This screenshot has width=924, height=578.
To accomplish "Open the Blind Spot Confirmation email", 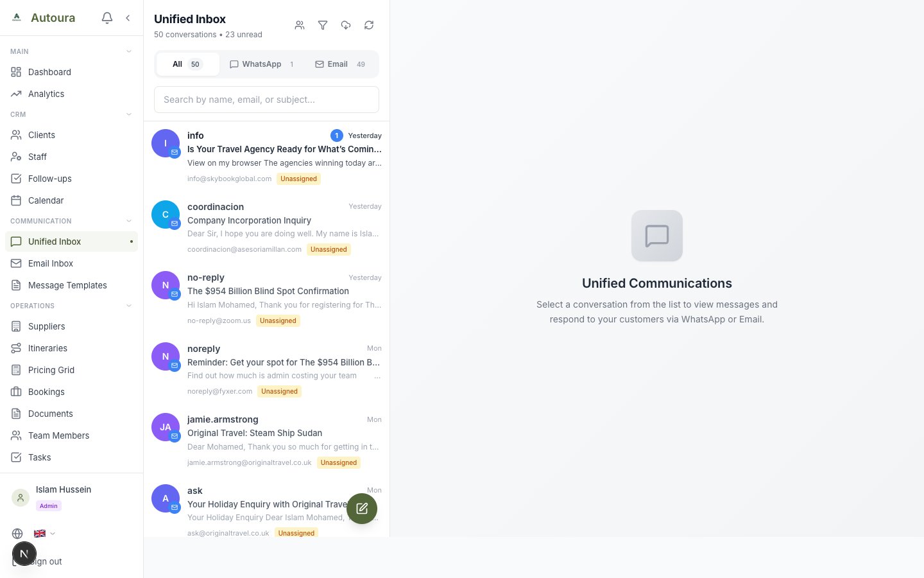I will pos(266,299).
